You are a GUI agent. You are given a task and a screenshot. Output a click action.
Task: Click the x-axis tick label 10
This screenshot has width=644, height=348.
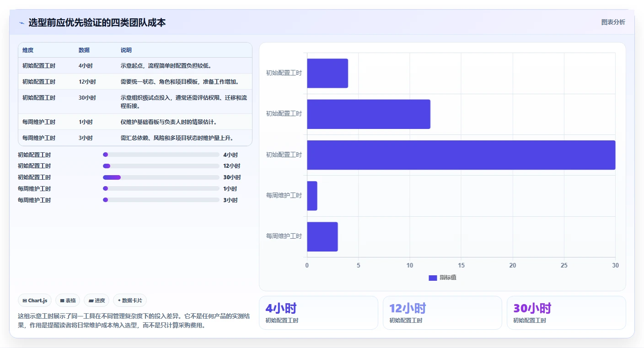click(410, 265)
